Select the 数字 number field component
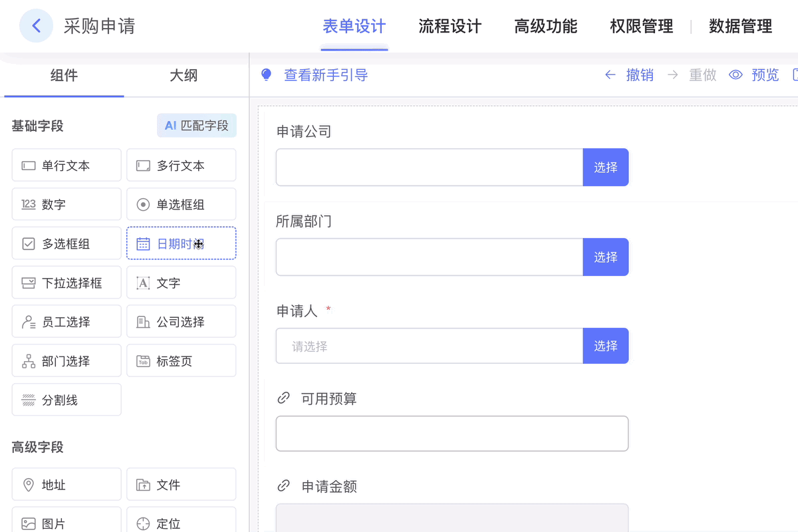The image size is (798, 532). coord(66,204)
